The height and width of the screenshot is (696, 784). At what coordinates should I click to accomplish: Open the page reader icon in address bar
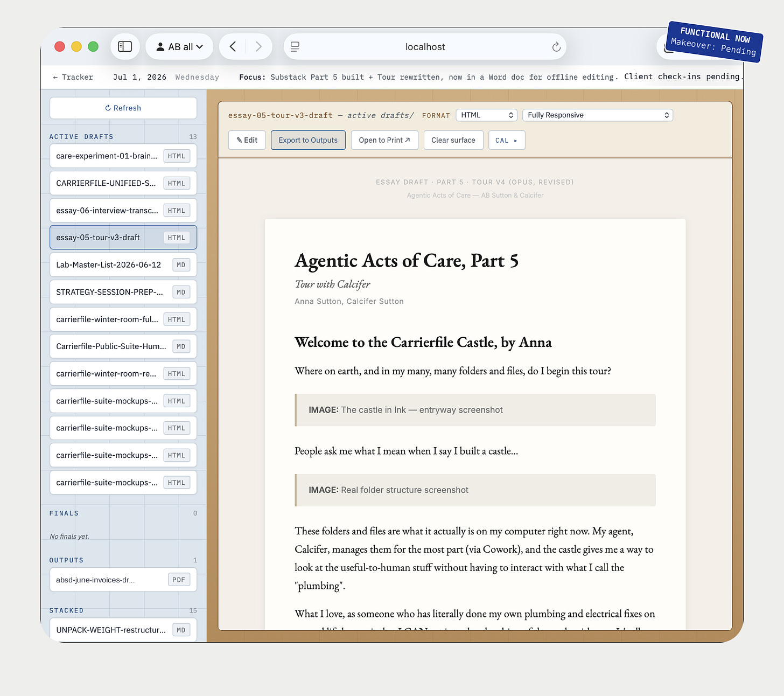point(295,47)
